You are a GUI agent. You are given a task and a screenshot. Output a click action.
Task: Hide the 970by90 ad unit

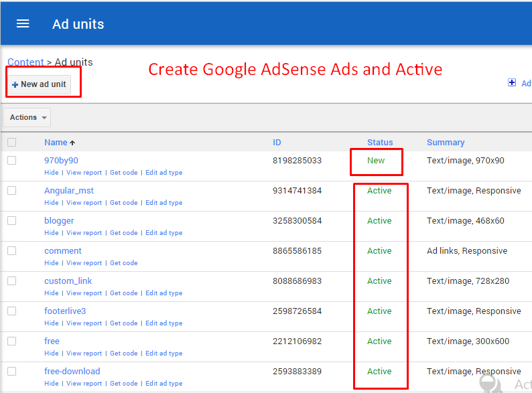click(51, 173)
